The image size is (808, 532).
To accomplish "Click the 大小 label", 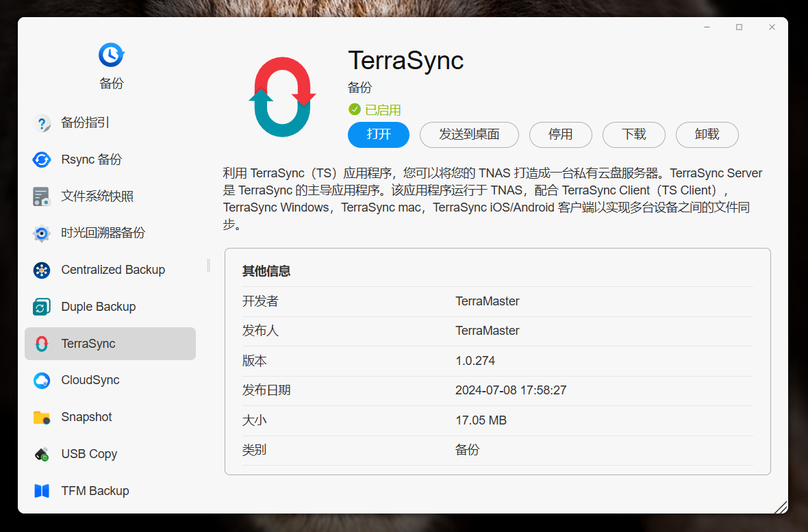I will (x=255, y=420).
